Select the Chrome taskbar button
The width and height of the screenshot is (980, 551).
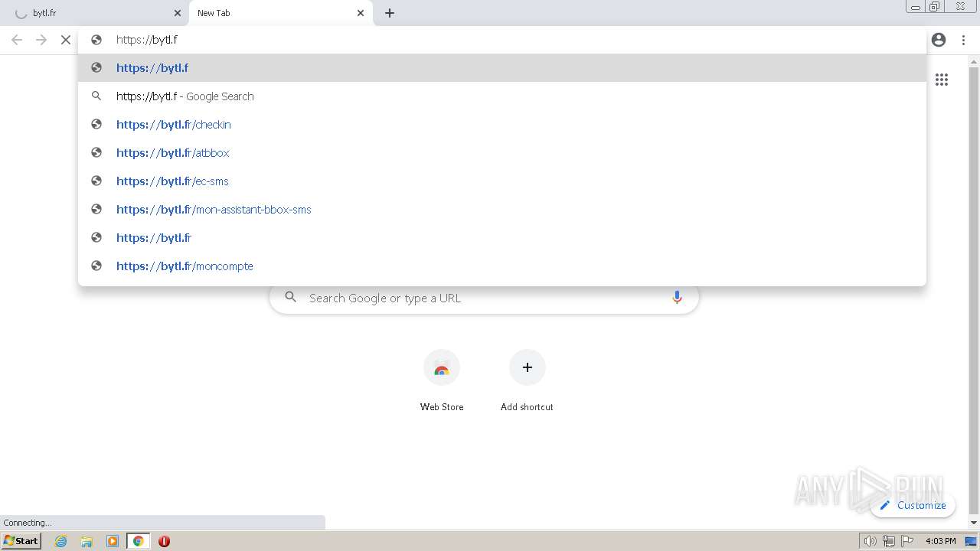point(139,541)
